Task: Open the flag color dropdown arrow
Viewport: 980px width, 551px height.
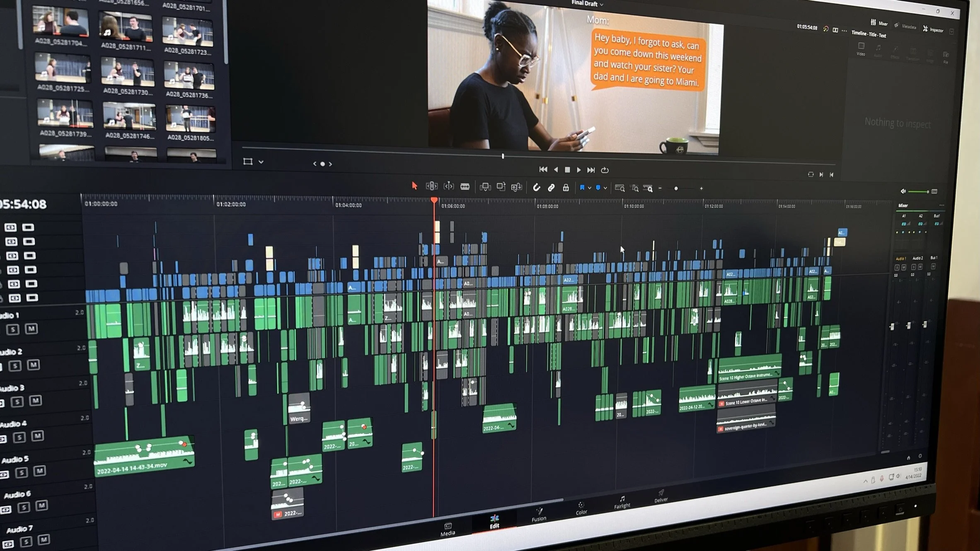Action: point(589,188)
